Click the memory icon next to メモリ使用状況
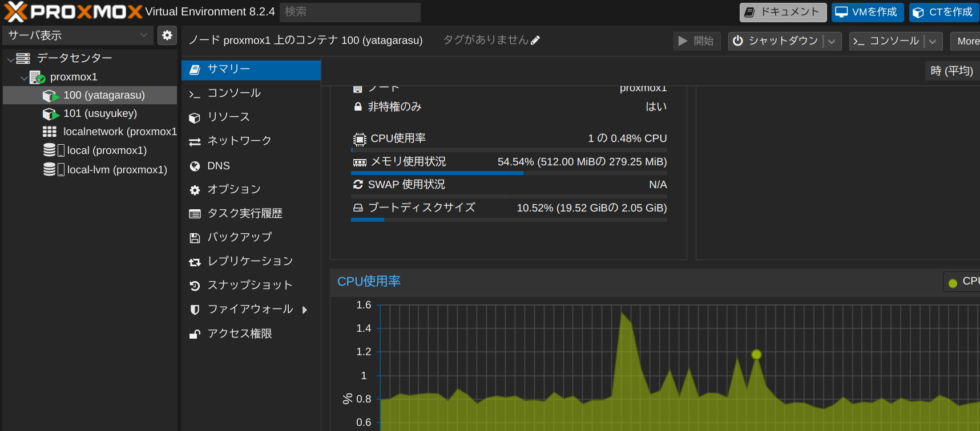 coord(360,162)
